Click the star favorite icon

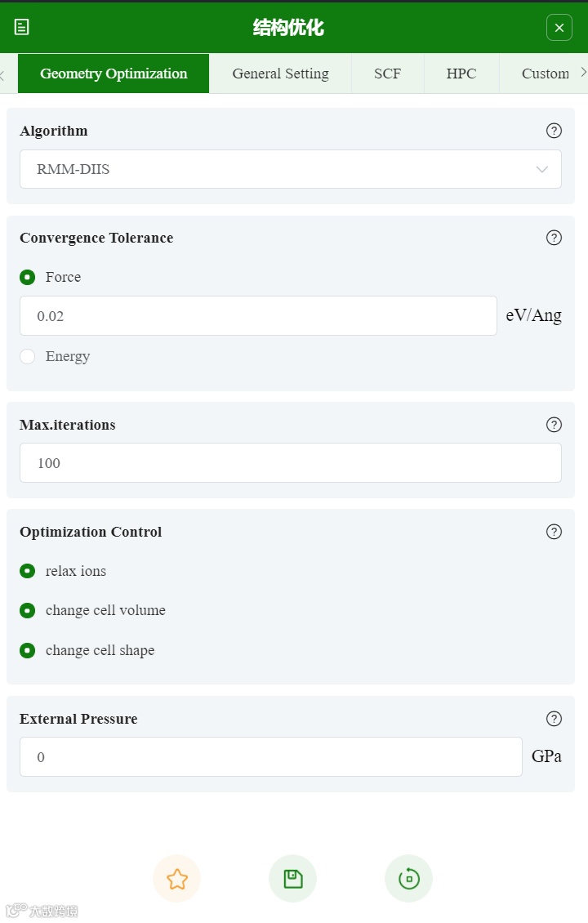pyautogui.click(x=176, y=879)
